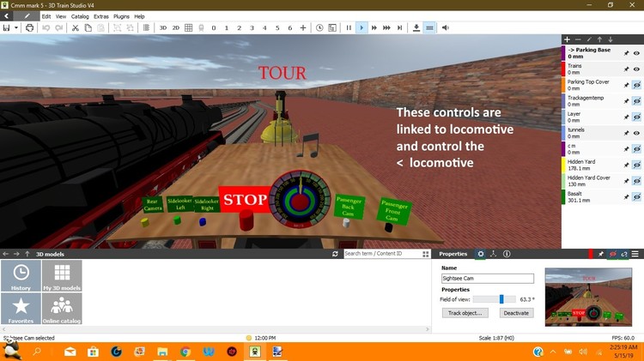Select camera preset 3
This screenshot has width=644, height=361.
click(252, 28)
